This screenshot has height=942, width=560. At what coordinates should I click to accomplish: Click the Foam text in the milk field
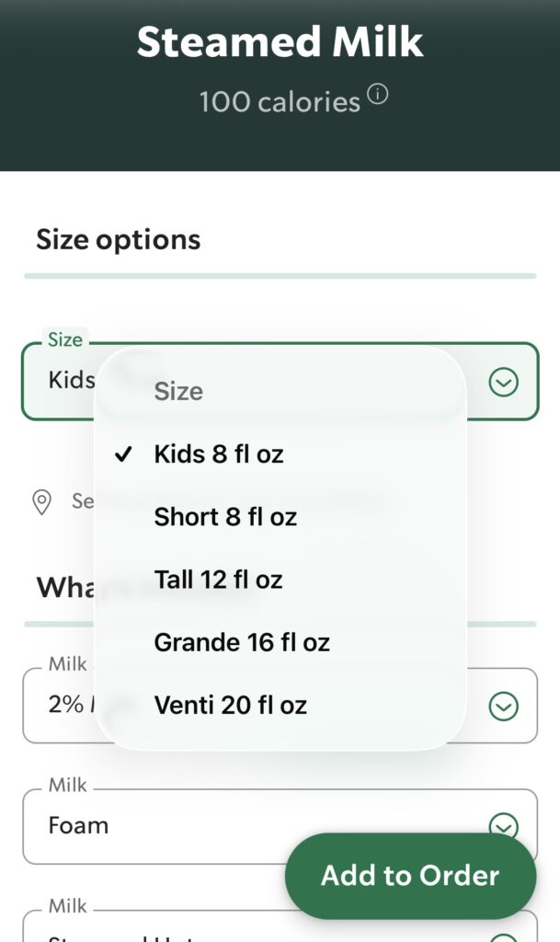pos(78,825)
